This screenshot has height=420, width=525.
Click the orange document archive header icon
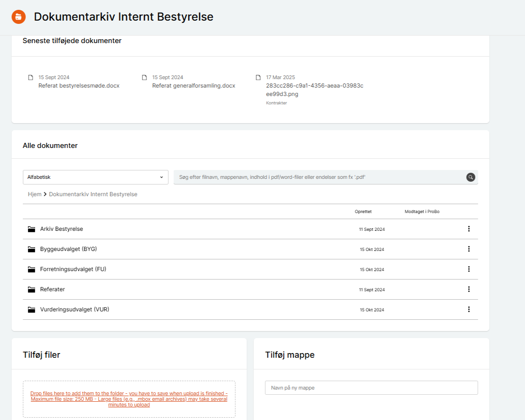tap(19, 17)
